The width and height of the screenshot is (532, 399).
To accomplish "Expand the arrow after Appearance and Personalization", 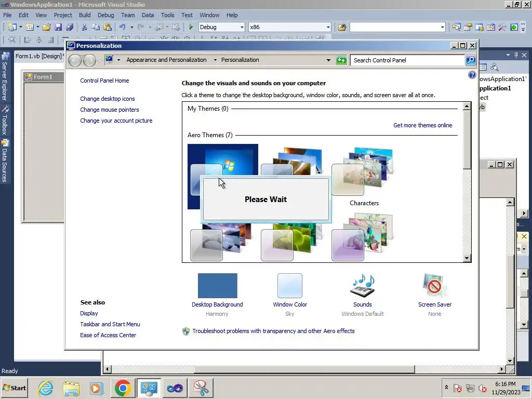I will 215,60.
